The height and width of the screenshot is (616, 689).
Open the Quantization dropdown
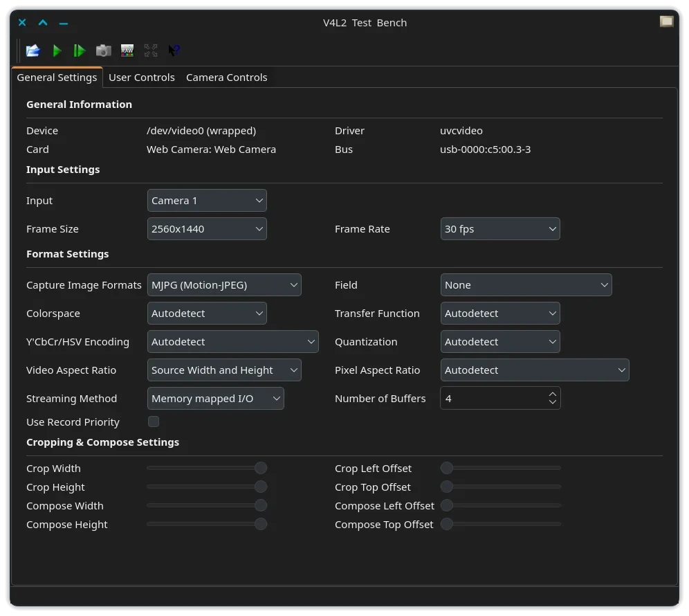500,342
